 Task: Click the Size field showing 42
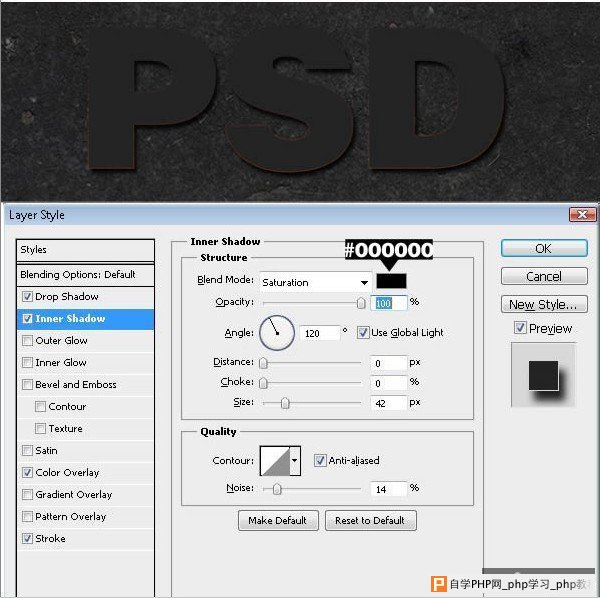tap(388, 403)
